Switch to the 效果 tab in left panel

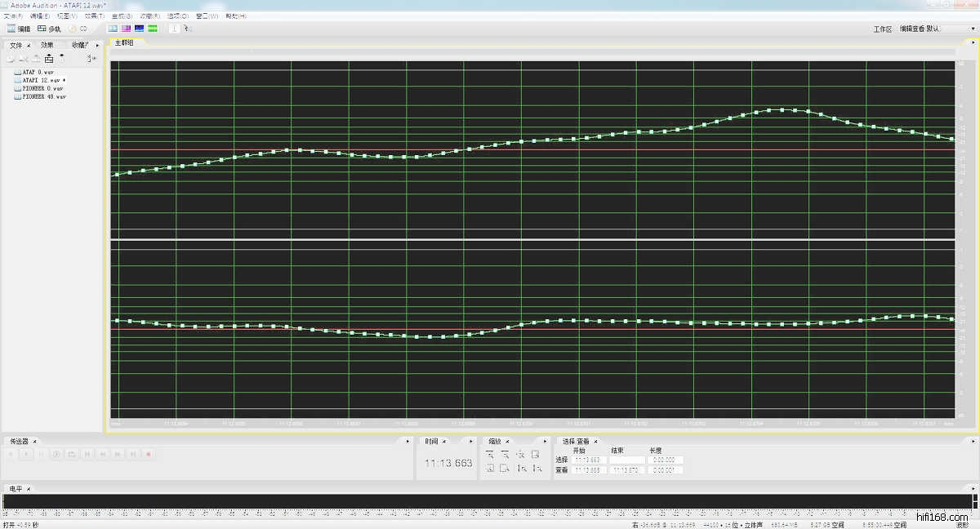(47, 45)
